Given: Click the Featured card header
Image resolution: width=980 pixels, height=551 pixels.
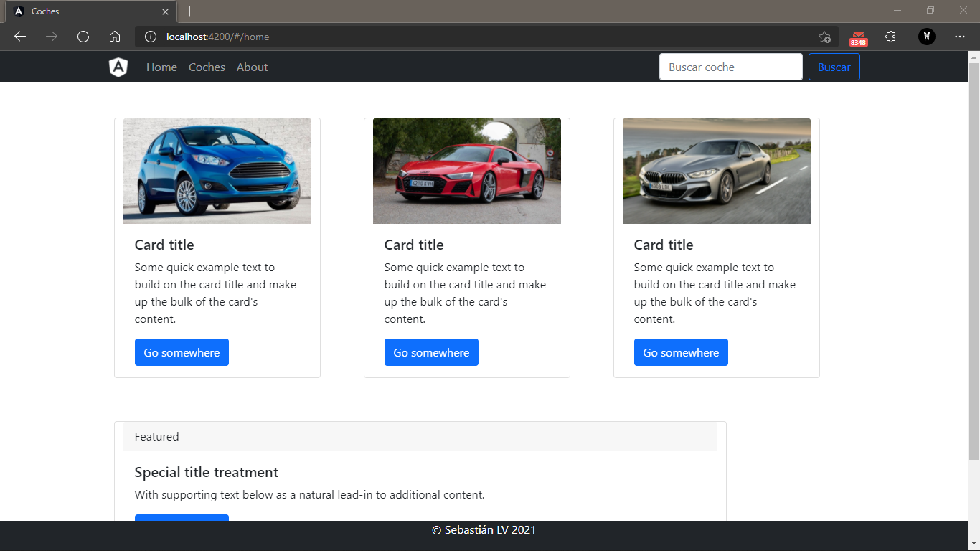Looking at the screenshot, I should click(x=420, y=436).
